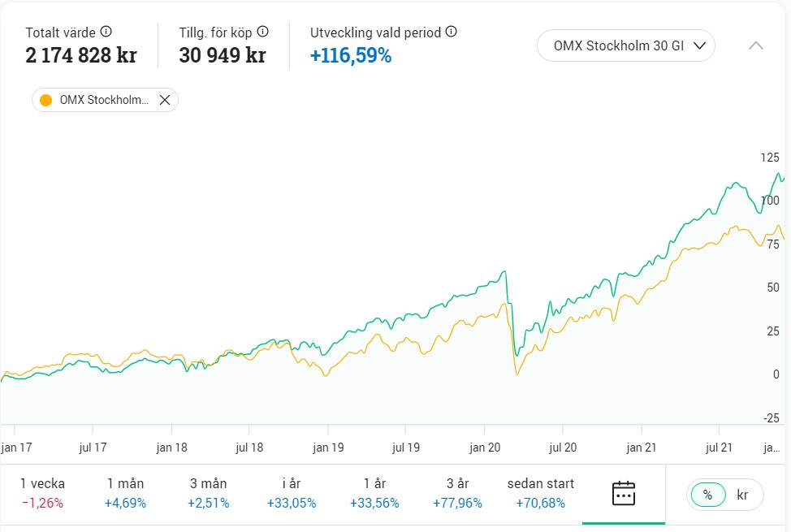This screenshot has height=532, width=791.
Task: Click the yellow OMX Stockholm legend dot
Action: (x=46, y=100)
